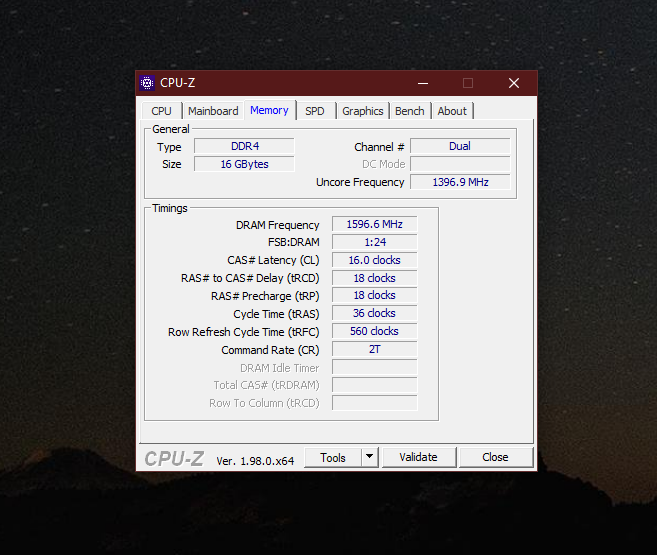The width and height of the screenshot is (657, 555).
Task: Click the empty Total CAS# (tRDRAM) field
Action: click(x=375, y=385)
